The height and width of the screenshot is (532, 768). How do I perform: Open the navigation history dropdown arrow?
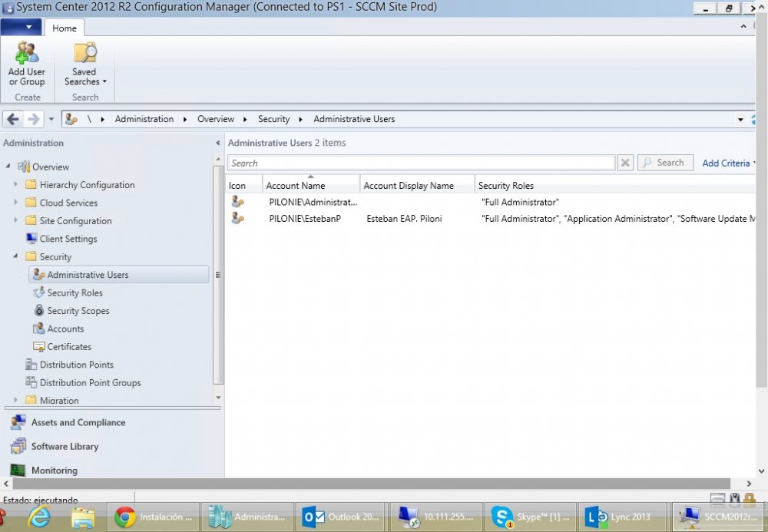51,119
